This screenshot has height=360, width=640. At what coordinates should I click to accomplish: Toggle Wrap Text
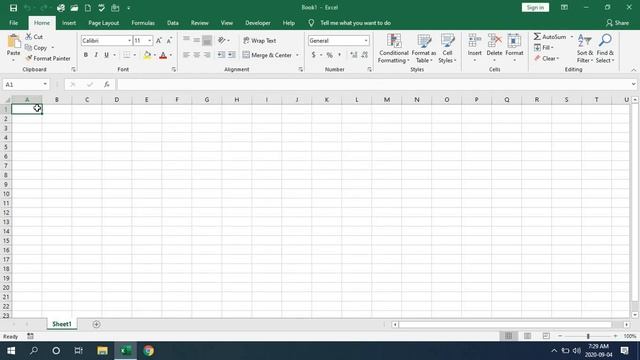[x=260, y=40]
